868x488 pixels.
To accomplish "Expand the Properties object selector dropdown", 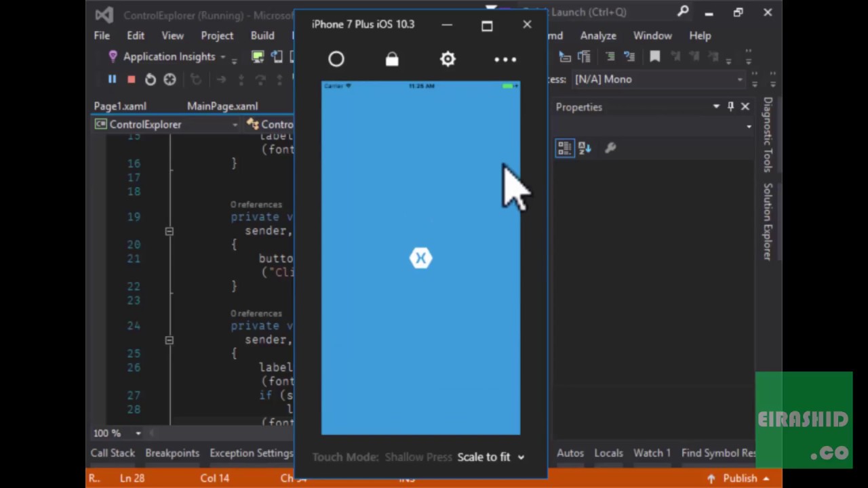I will (x=749, y=127).
